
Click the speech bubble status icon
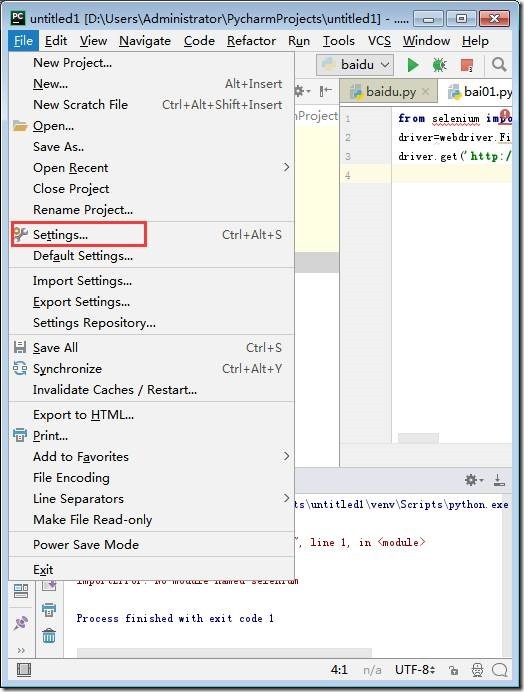[x=499, y=670]
